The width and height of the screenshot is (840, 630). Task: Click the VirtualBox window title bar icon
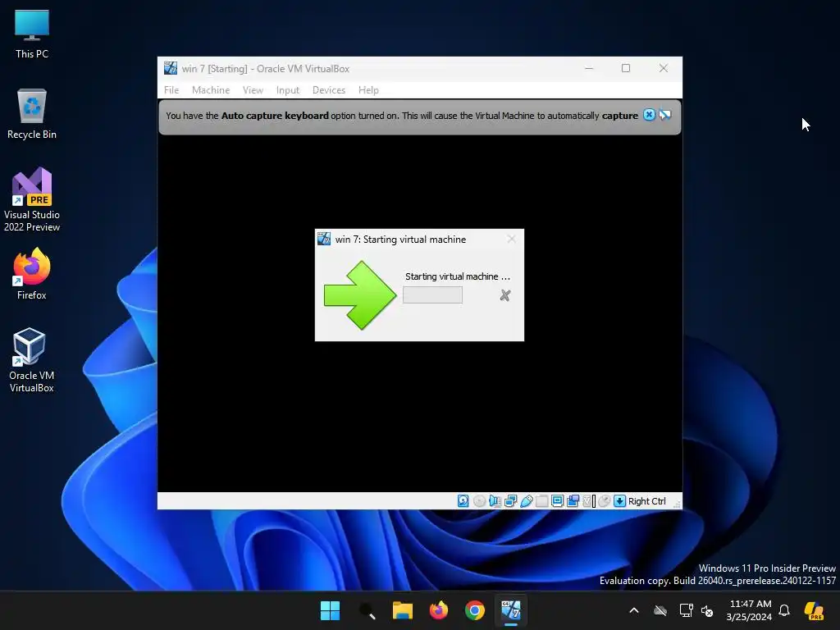[171, 68]
